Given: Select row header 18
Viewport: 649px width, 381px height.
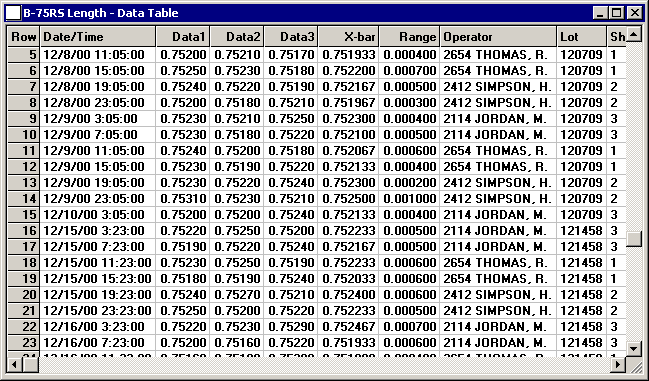Looking at the screenshot, I should pyautogui.click(x=24, y=263).
